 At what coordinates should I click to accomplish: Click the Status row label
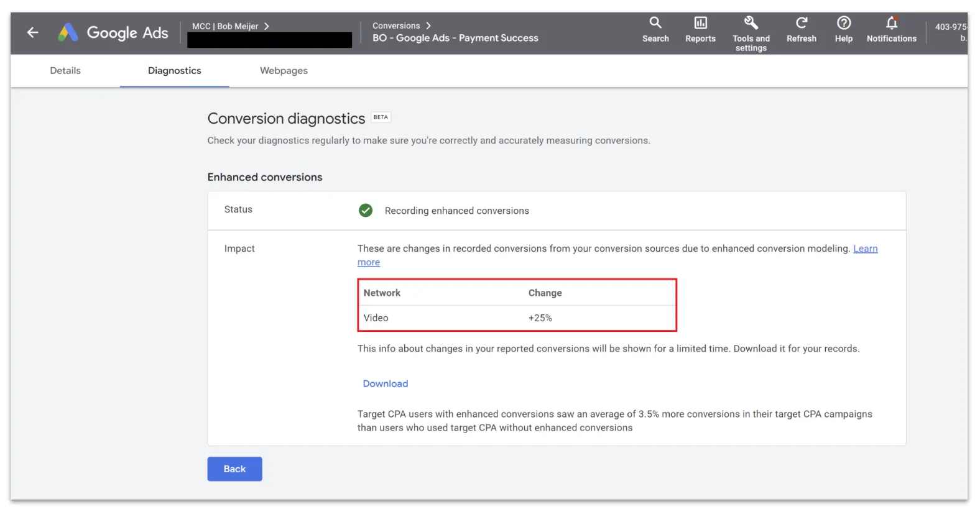238,209
